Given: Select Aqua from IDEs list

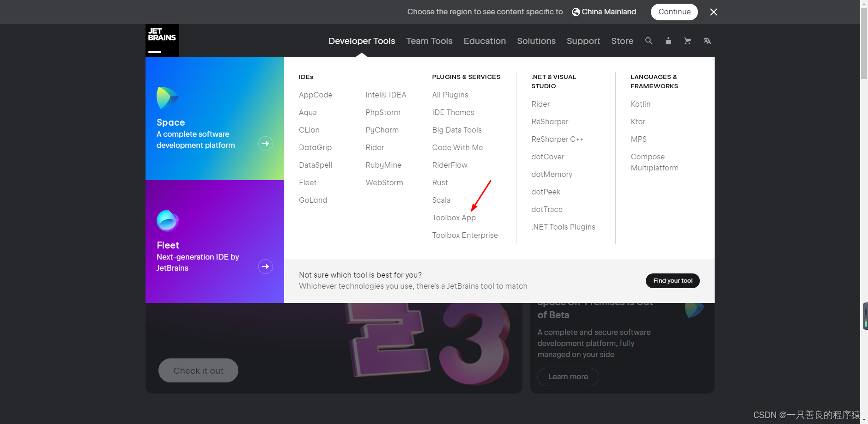Looking at the screenshot, I should coord(308,112).
